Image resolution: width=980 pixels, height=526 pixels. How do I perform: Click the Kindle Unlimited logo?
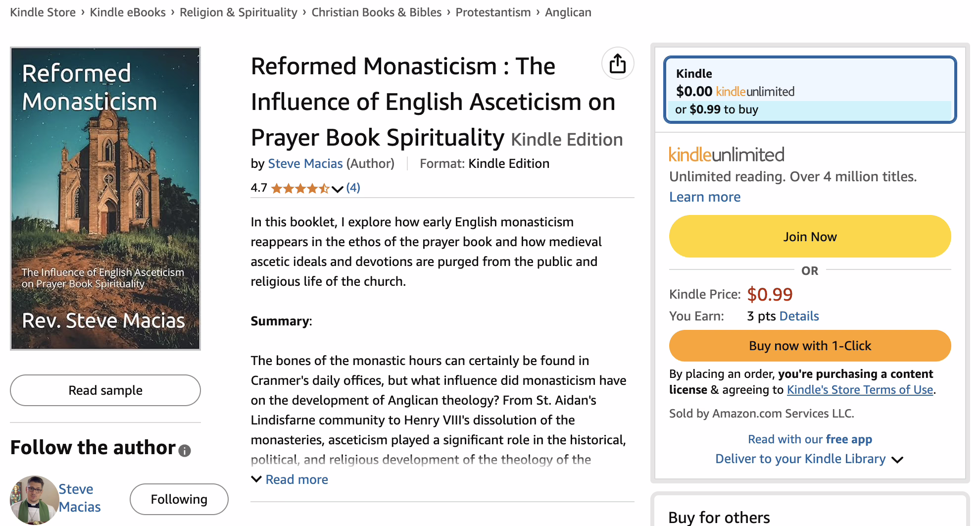coord(726,155)
